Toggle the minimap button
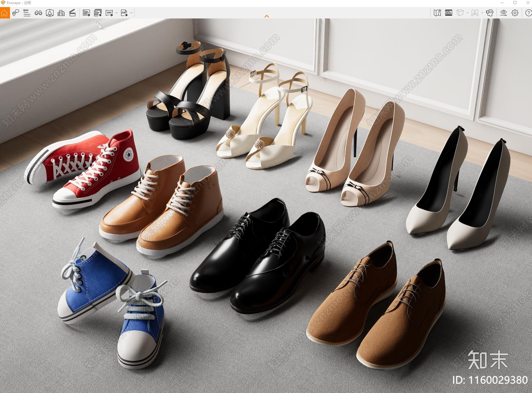Image resolution: width=532 pixels, height=393 pixels. click(437, 13)
